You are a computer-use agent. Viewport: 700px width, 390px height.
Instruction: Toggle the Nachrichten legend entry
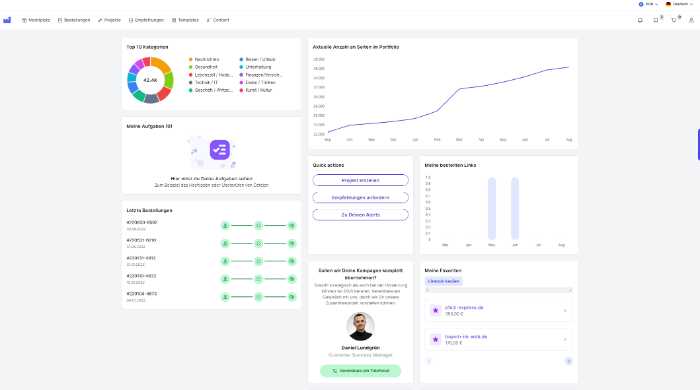pos(204,59)
